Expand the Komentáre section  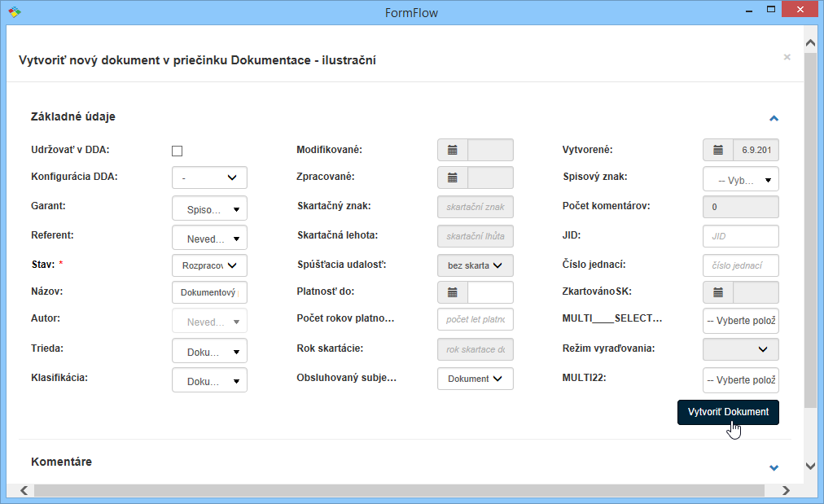point(774,467)
